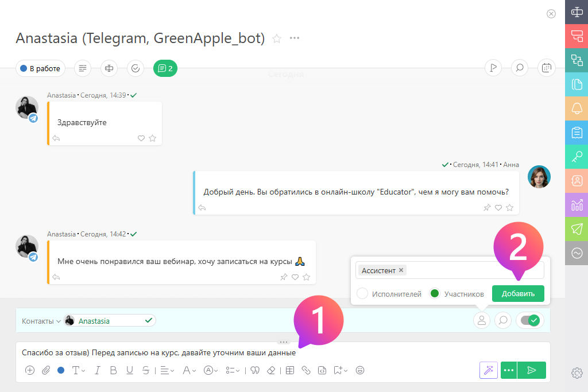Image resolution: width=588 pixels, height=392 pixels.
Task: Click the add participant person icon
Action: pyautogui.click(x=482, y=320)
